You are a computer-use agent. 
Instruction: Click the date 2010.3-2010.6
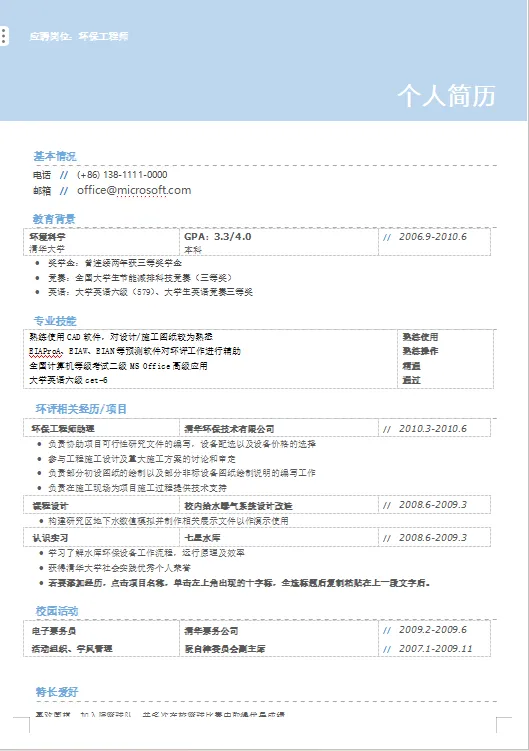433,429
